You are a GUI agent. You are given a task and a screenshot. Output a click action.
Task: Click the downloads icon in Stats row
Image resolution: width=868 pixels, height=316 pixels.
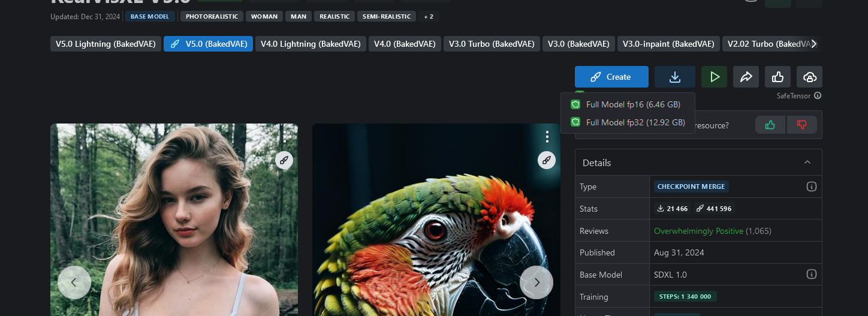[661, 209]
